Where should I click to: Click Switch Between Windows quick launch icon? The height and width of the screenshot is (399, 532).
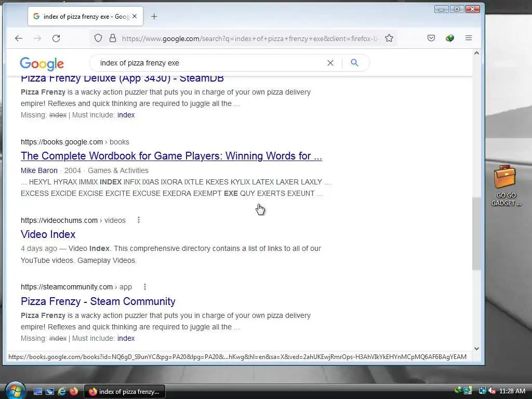(49, 392)
